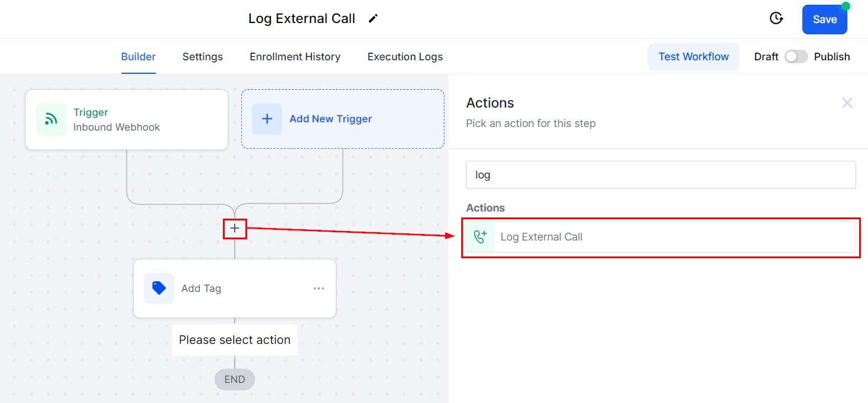Click the phone icon for Log External Call
868x403 pixels.
click(481, 237)
